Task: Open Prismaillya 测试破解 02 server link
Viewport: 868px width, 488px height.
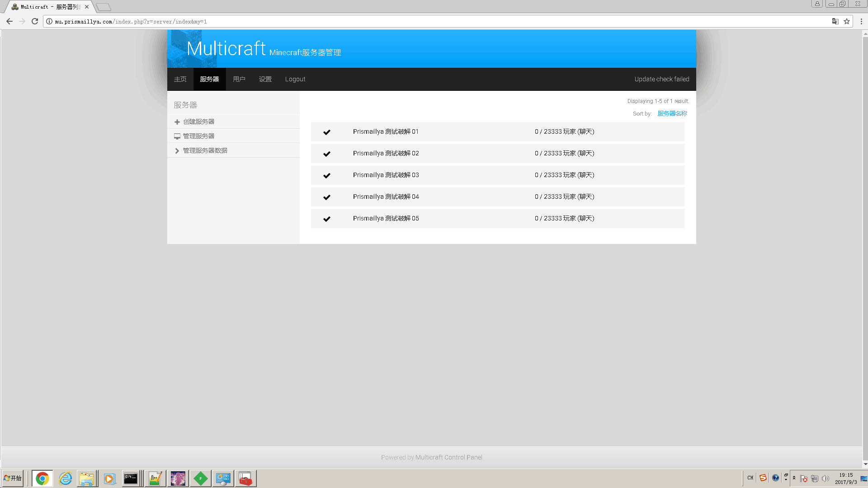Action: click(386, 154)
